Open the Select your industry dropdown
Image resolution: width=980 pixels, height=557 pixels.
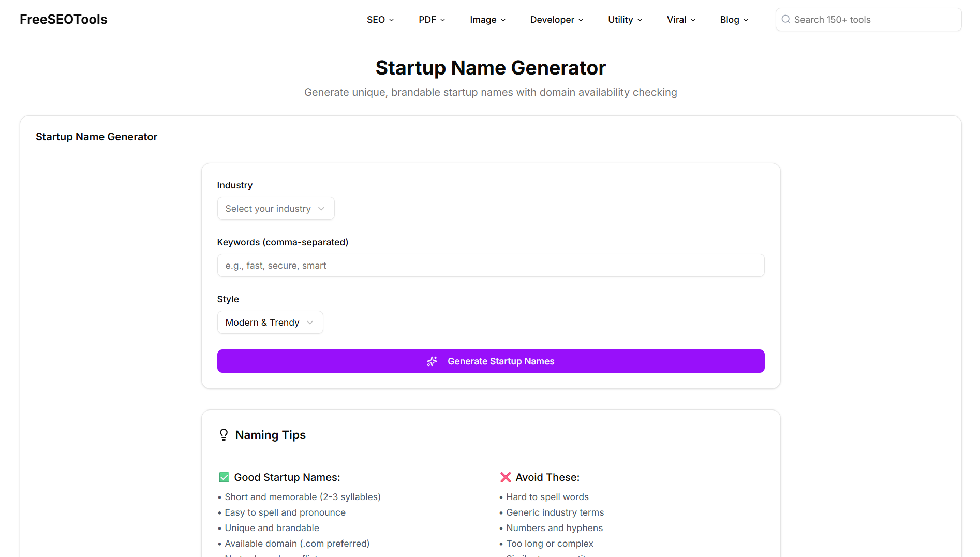pos(275,208)
